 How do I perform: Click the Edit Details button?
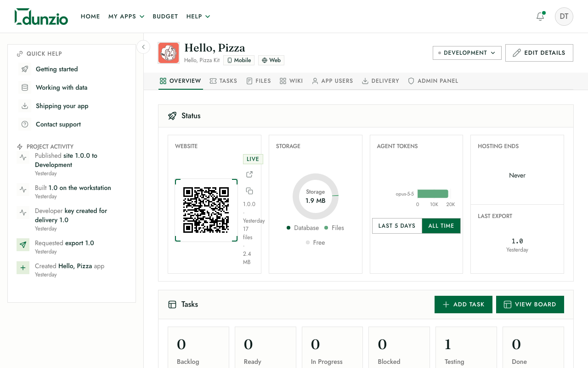pyautogui.click(x=539, y=53)
